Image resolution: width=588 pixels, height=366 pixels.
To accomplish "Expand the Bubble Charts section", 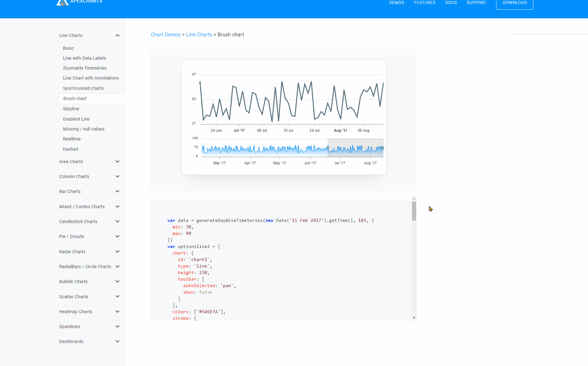I will click(118, 281).
